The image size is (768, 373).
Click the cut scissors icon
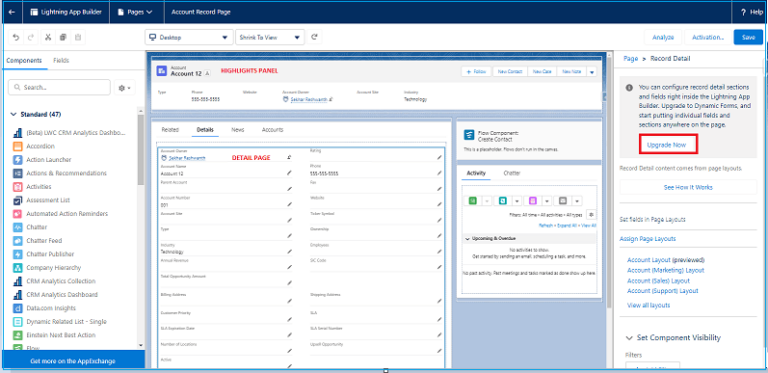pos(48,37)
